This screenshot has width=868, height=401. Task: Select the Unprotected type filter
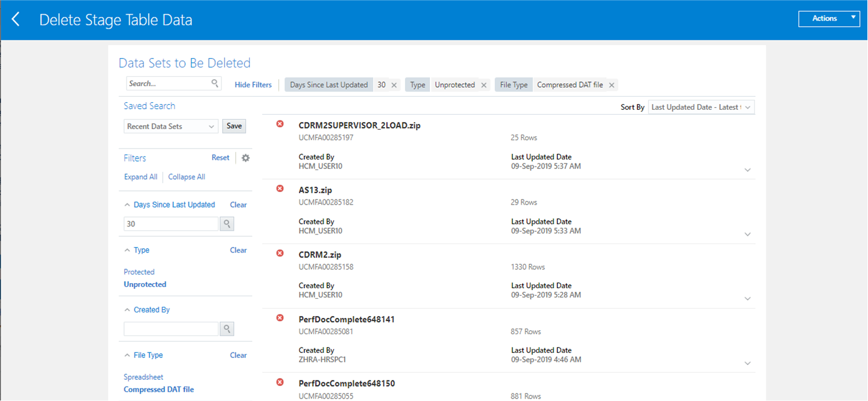point(145,284)
